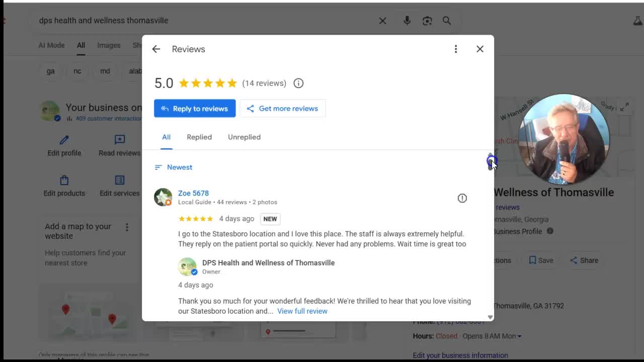Click the reviews scrollbar down arrow
This screenshot has width=644, height=362.
[490, 317]
